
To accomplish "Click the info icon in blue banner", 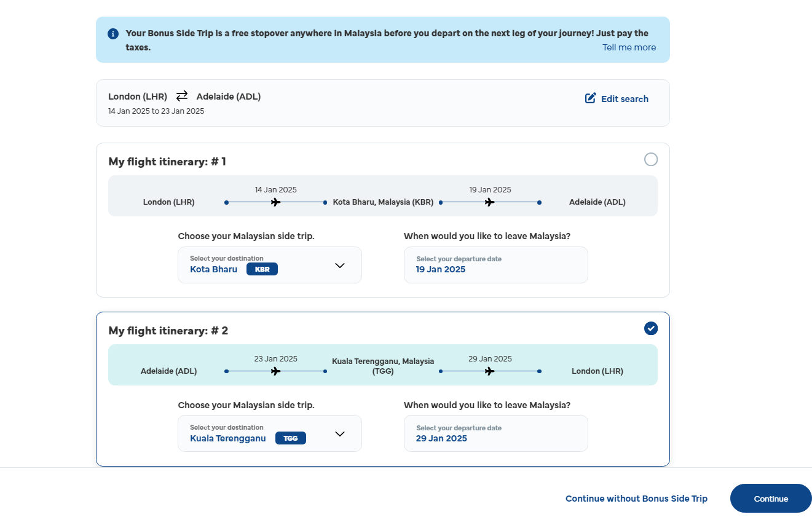I will pyautogui.click(x=112, y=34).
